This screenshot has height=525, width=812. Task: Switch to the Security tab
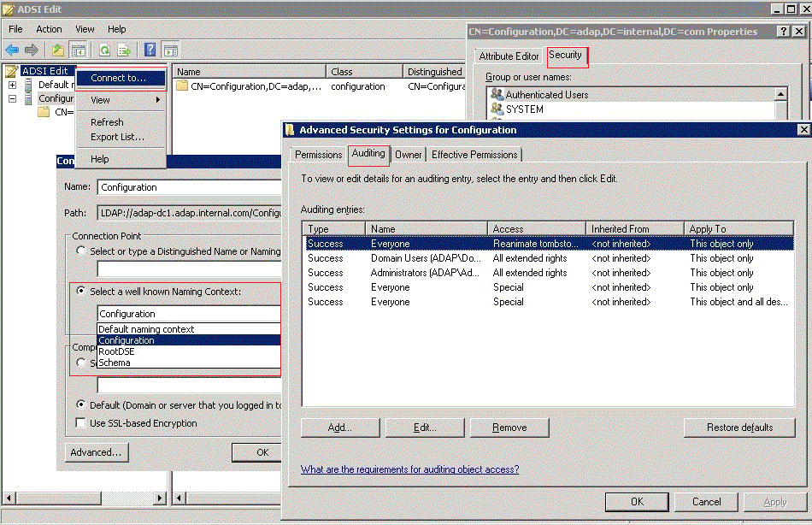[x=566, y=55]
